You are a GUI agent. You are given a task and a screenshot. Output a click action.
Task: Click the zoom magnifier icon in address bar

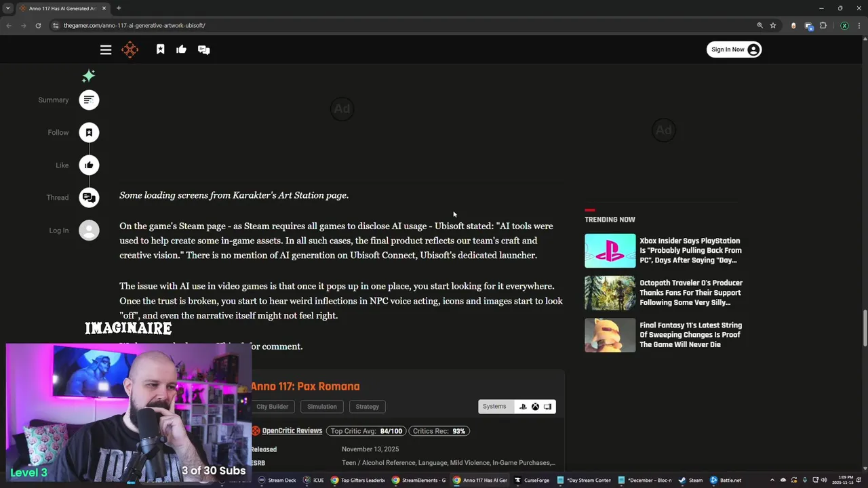[759, 25]
